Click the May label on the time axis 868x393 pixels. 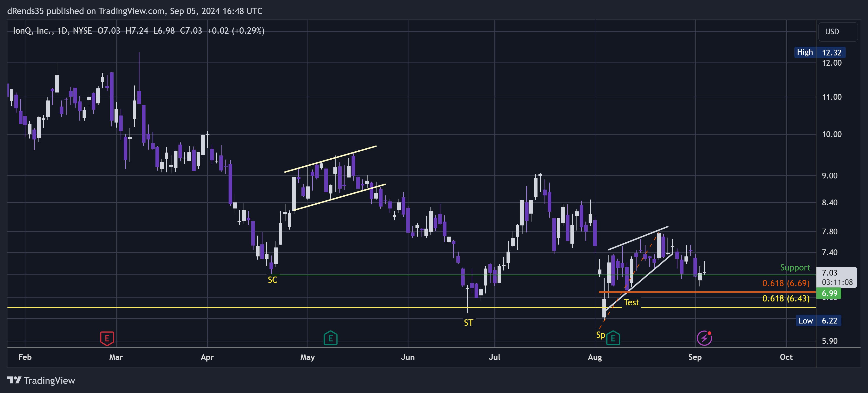coord(307,357)
